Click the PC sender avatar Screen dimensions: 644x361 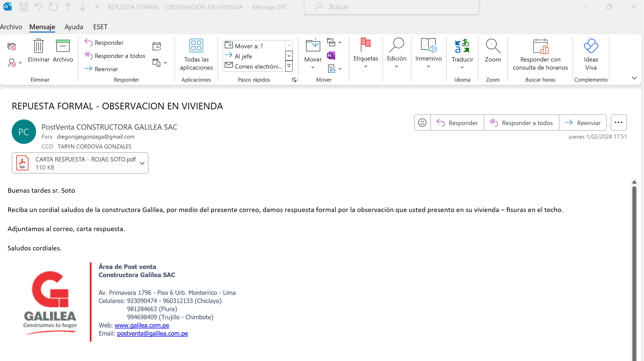click(x=24, y=132)
